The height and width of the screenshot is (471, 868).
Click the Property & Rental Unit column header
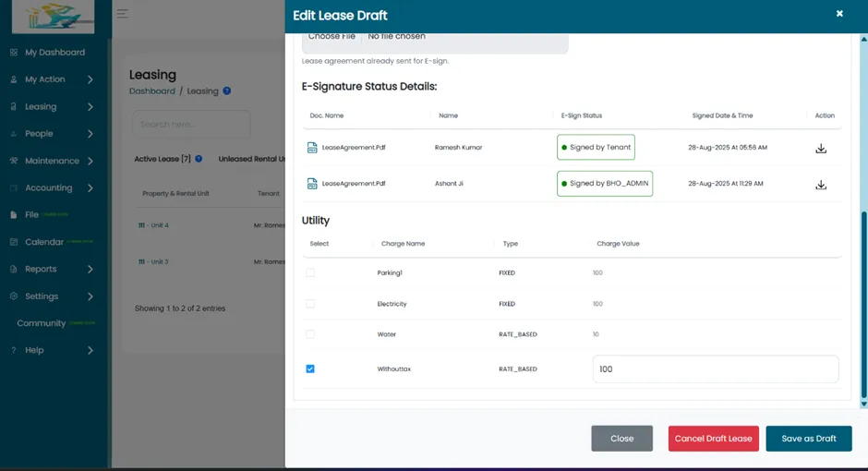click(x=175, y=194)
